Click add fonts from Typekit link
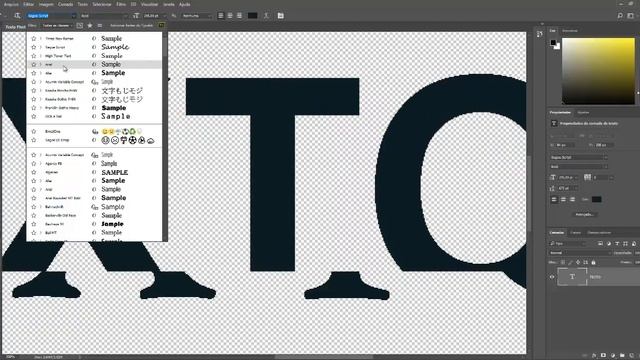Viewport: 640px width, 360px height. (131, 25)
